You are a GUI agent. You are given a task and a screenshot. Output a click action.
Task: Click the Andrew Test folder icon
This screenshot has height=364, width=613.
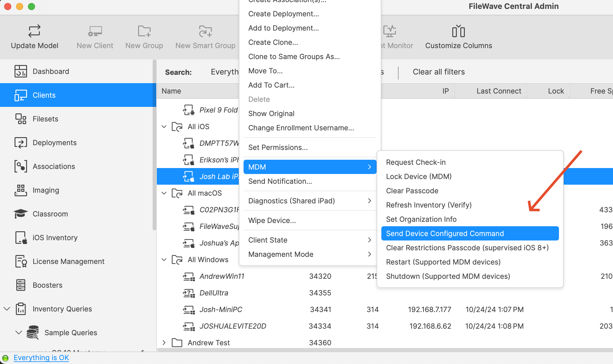pyautogui.click(x=177, y=343)
